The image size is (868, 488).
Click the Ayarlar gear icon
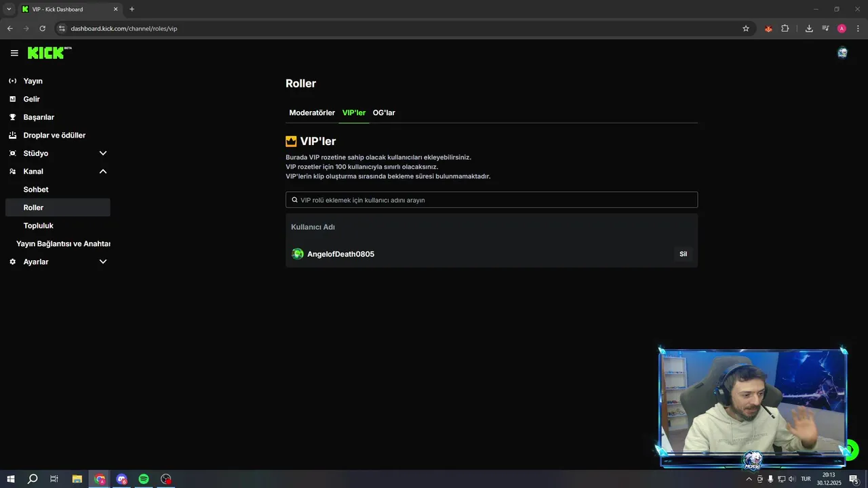point(12,262)
